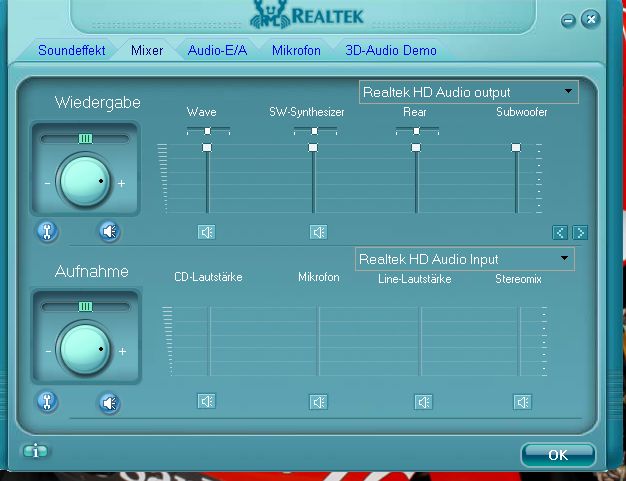
Task: Select the Mixer tab
Action: click(147, 50)
